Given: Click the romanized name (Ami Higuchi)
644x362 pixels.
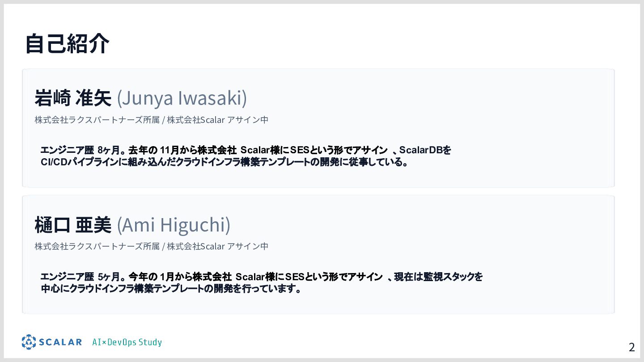Looking at the screenshot, I should [174, 225].
